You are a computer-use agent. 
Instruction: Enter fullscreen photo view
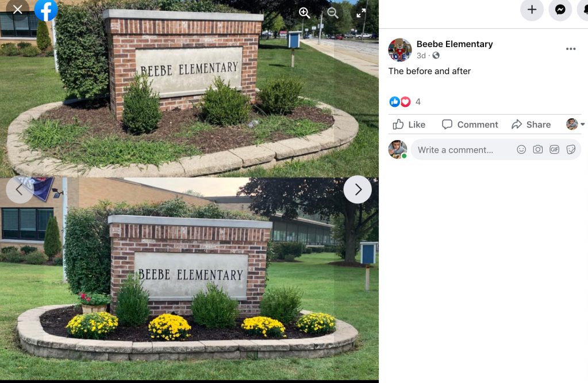click(x=361, y=13)
